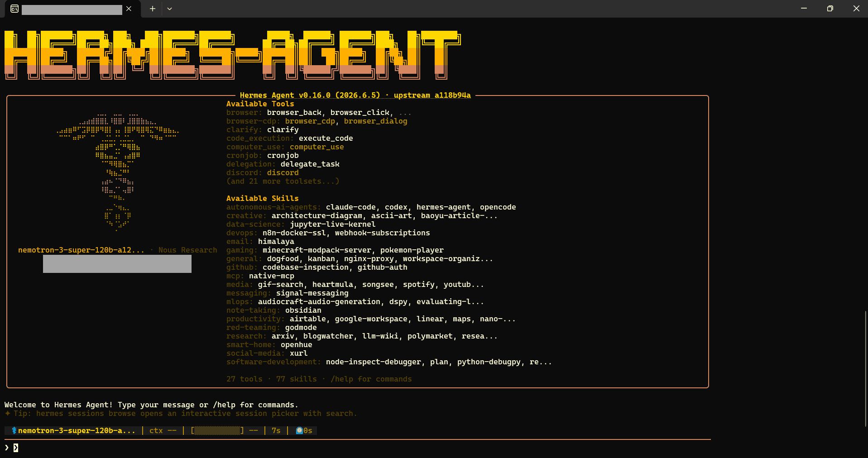Viewport: 868px width, 458px height.
Task: Click 'node-inspect-debugger' skill name
Action: pos(373,362)
